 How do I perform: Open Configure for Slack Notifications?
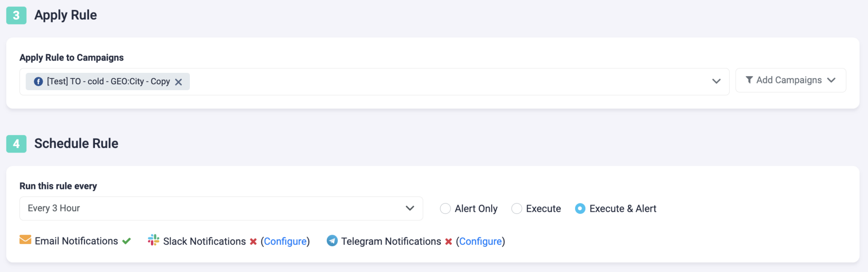coord(286,241)
